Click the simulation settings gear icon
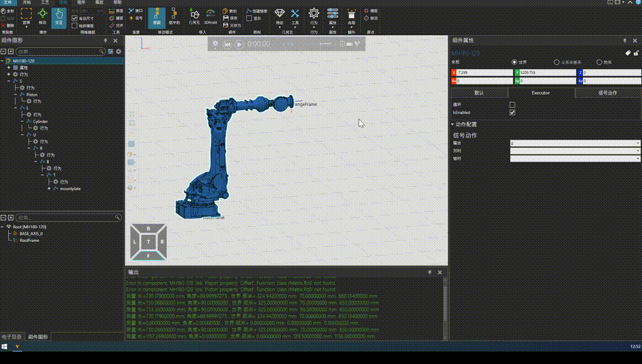 216,44
